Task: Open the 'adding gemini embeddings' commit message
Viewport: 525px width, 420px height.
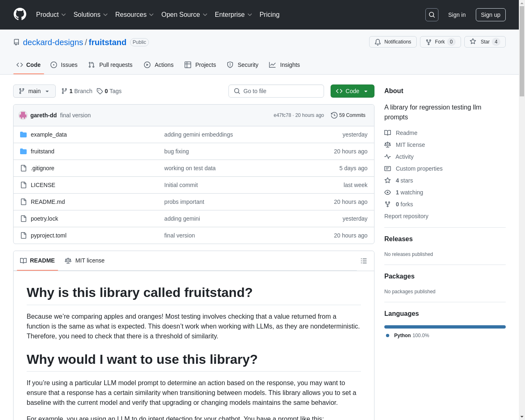Action: click(199, 135)
